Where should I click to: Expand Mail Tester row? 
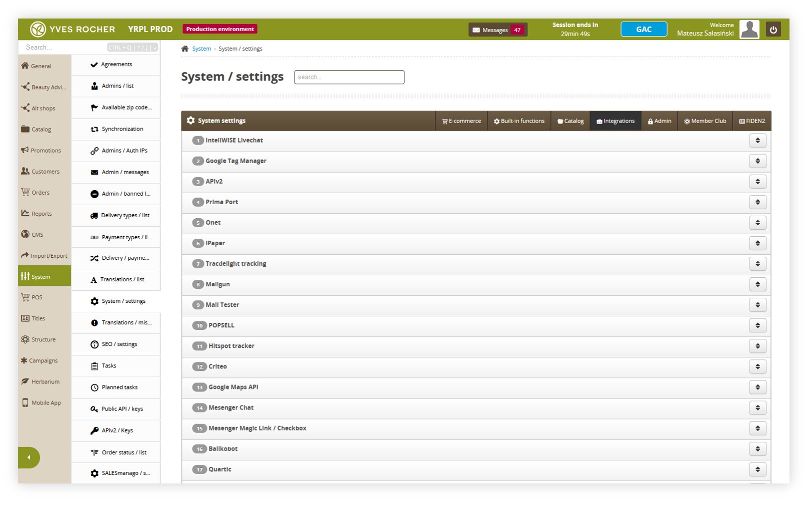(757, 305)
